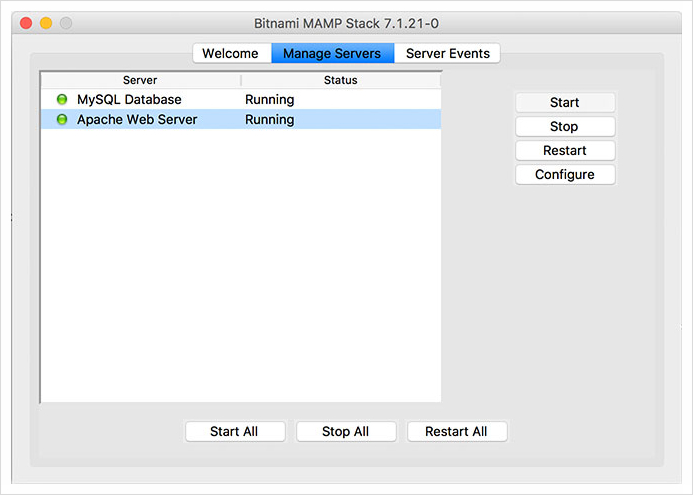Image resolution: width=693 pixels, height=495 pixels.
Task: Click the Start button
Action: (x=565, y=103)
